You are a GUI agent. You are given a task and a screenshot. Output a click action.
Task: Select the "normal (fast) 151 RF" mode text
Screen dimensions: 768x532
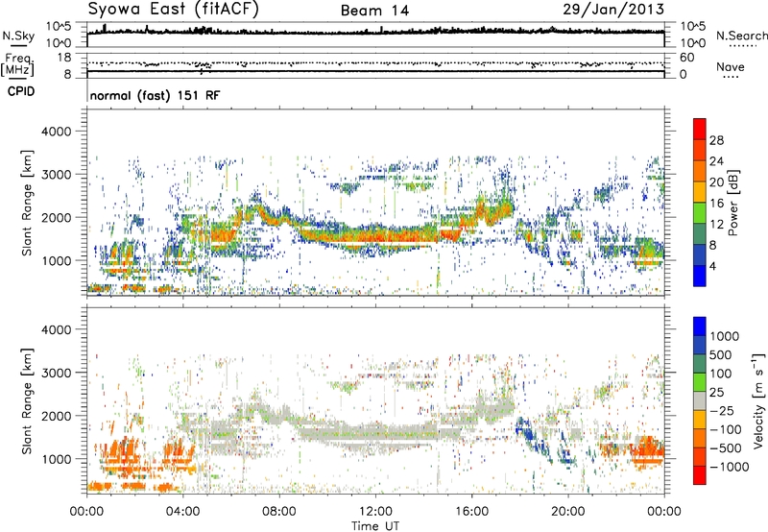(155, 95)
